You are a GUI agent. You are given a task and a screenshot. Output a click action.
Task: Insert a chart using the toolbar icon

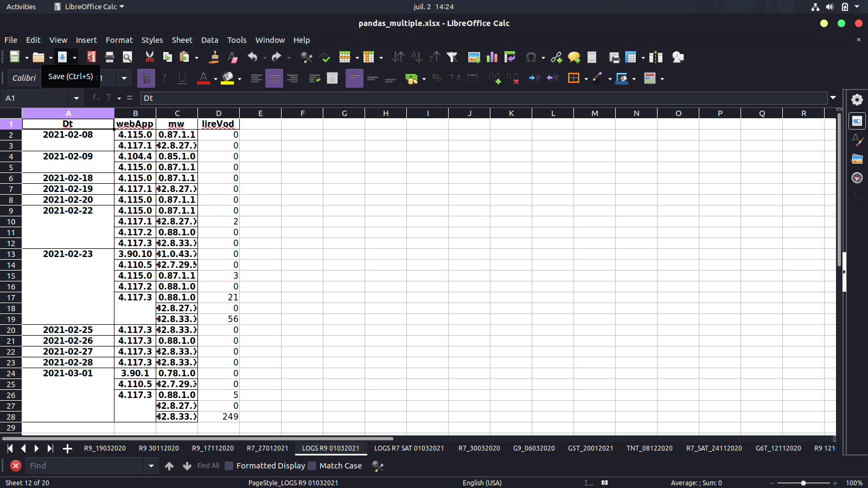(x=492, y=57)
